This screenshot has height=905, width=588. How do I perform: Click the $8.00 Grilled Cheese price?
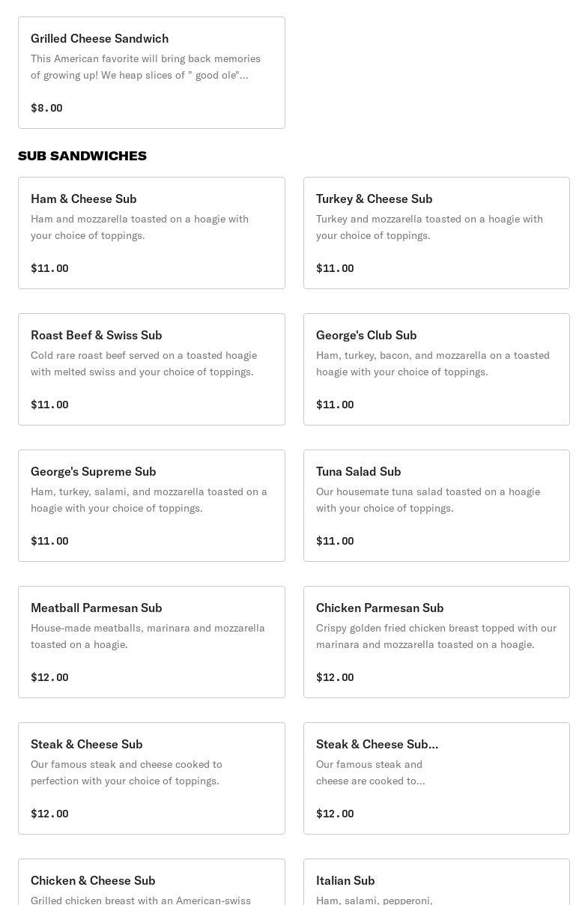[46, 108]
